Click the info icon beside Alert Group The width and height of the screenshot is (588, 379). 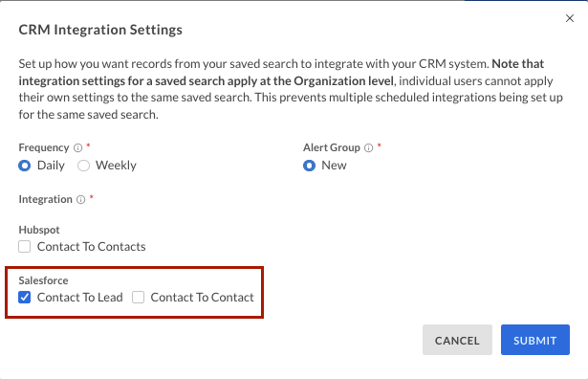[369, 147]
